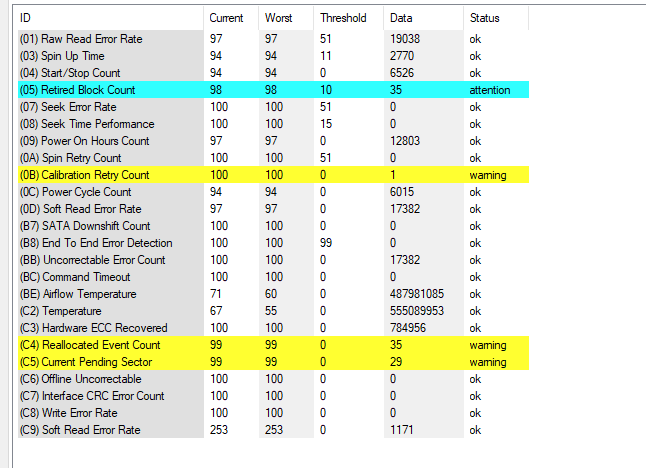Viewport: 646px width, 468px height.
Task: Click current value 253 in the C9 row
Action: pyautogui.click(x=219, y=430)
